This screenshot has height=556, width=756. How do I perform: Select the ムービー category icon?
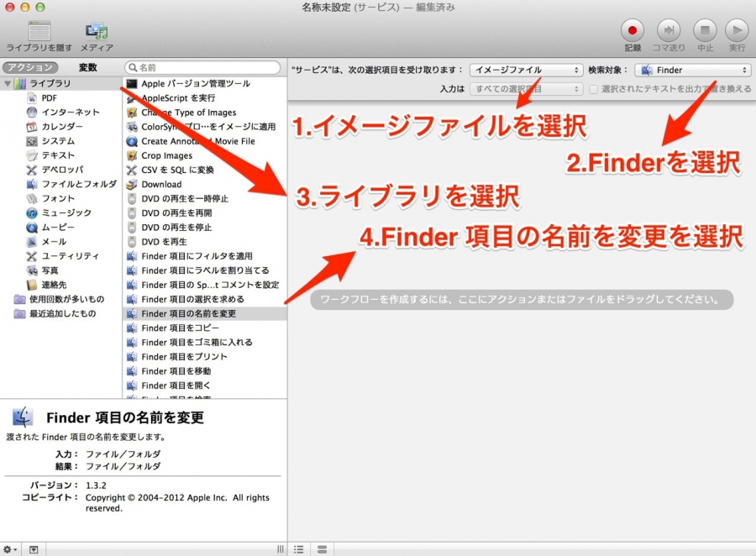click(32, 227)
